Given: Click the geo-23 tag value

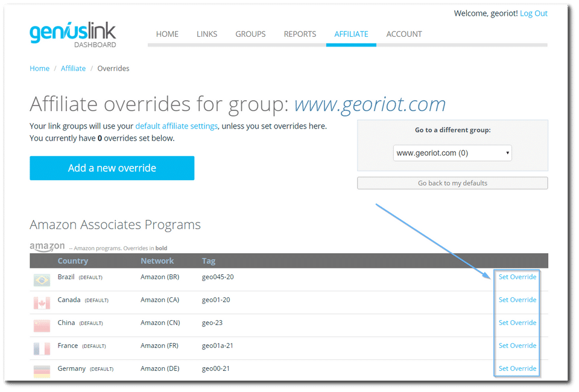Looking at the screenshot, I should tap(212, 323).
